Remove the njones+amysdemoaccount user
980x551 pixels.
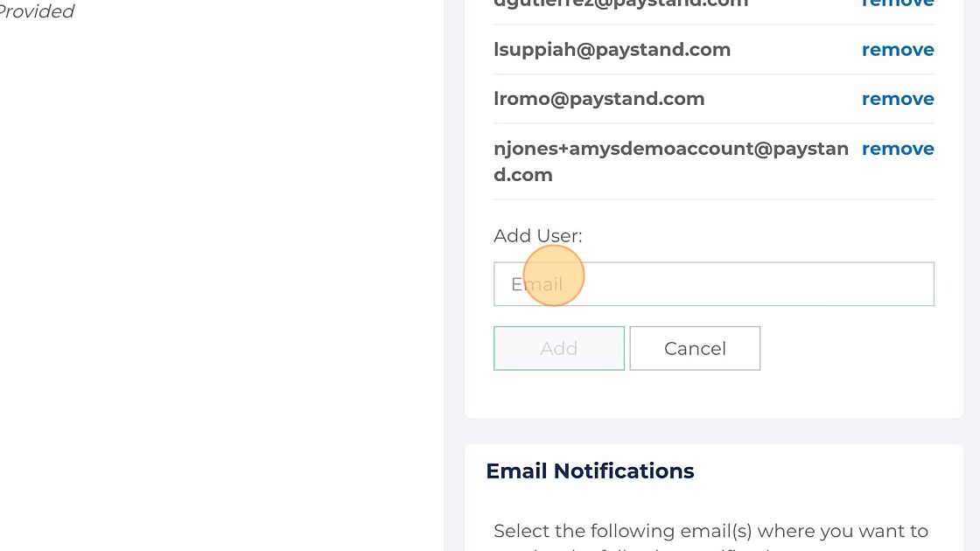click(898, 149)
